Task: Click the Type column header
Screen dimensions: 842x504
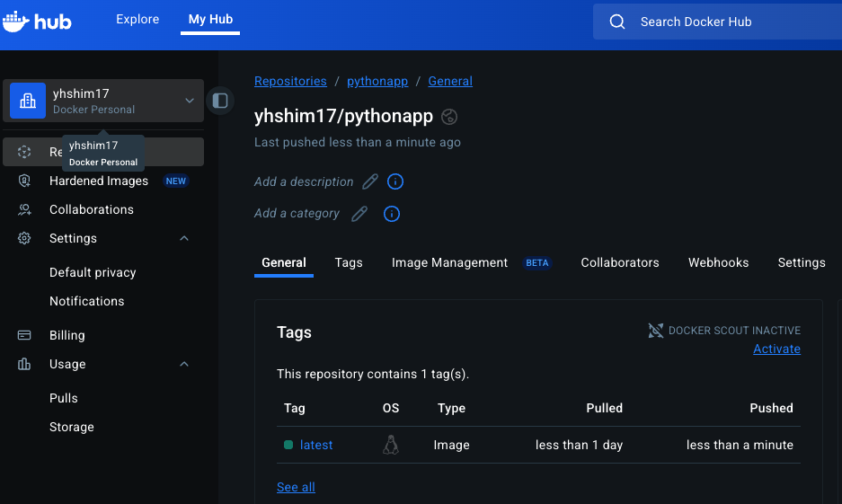Action: 451,408
